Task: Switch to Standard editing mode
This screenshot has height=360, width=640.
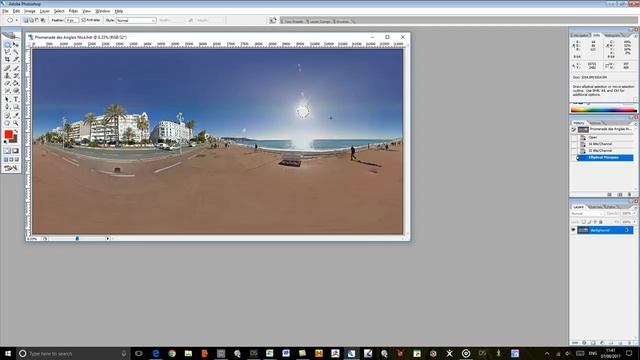Action: (7, 151)
